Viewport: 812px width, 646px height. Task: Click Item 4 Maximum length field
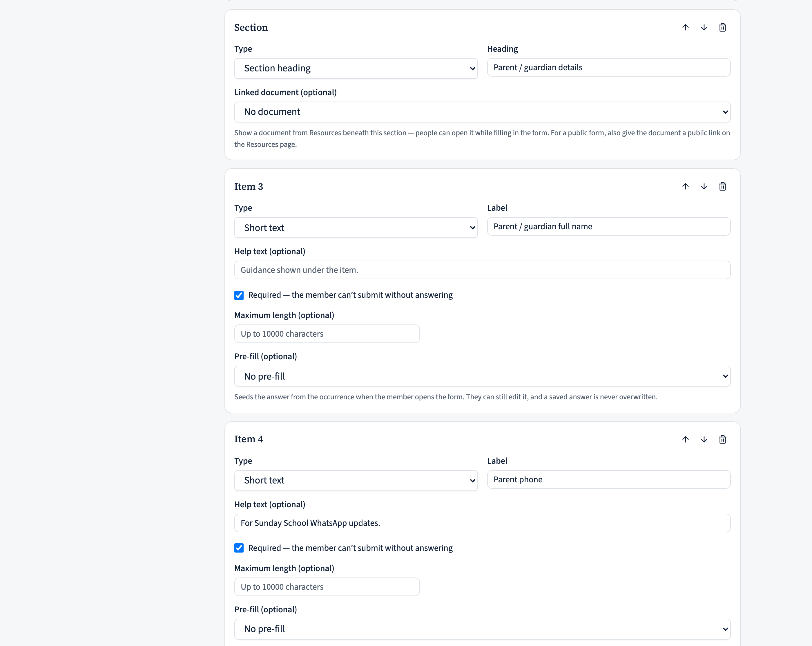click(x=327, y=587)
